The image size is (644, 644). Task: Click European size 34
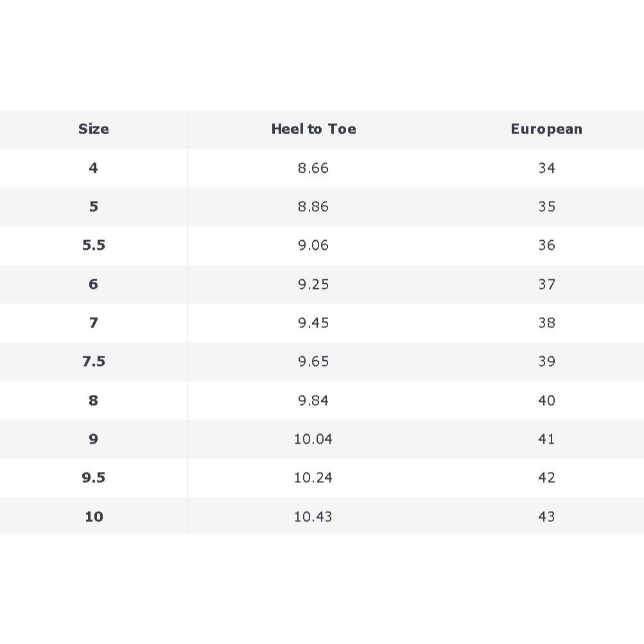point(546,168)
